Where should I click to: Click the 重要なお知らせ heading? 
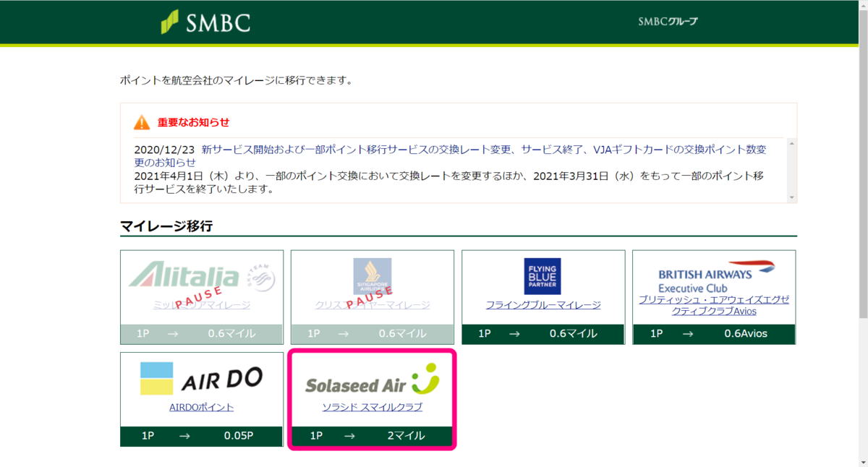click(194, 122)
